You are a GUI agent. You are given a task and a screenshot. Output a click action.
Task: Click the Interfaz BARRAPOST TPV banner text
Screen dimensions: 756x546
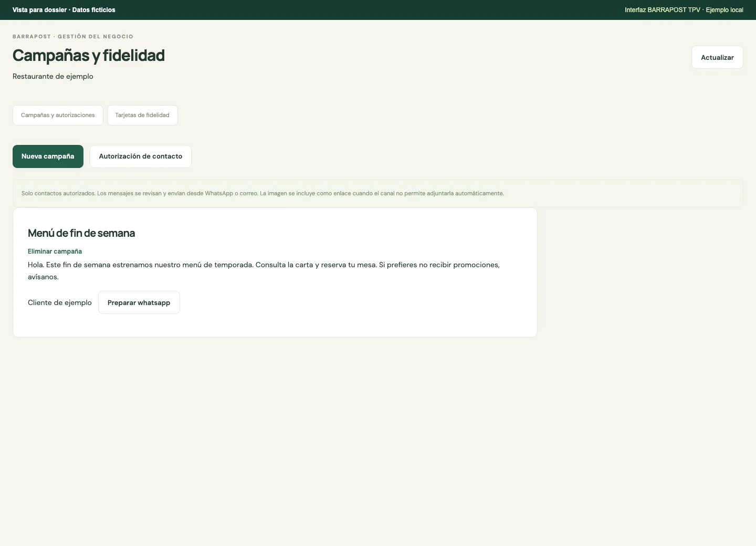point(684,10)
